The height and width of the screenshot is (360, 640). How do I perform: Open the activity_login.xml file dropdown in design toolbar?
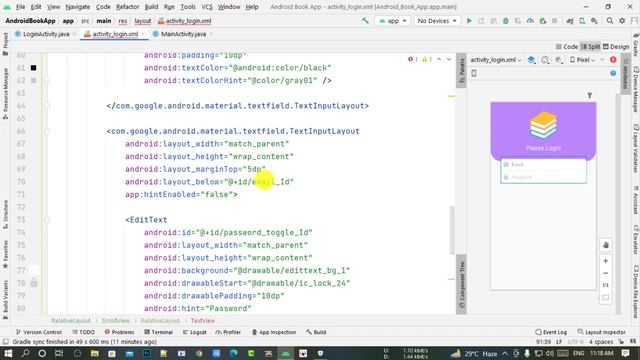(x=496, y=60)
